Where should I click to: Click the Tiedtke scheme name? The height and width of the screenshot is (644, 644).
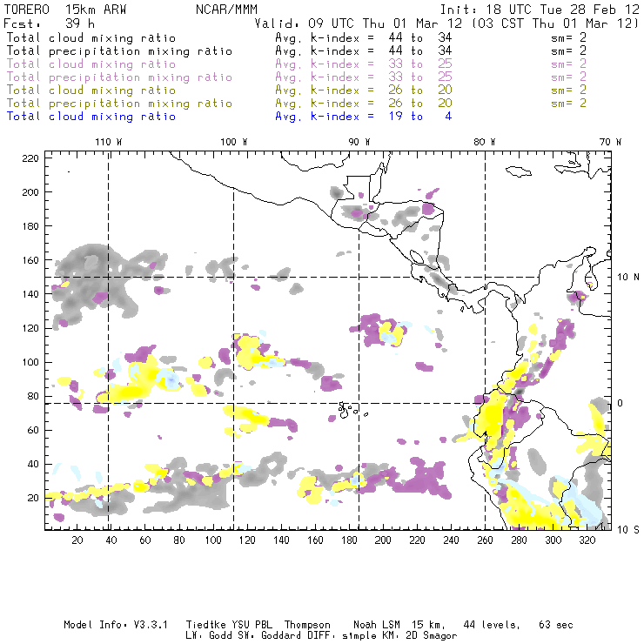[206, 625]
